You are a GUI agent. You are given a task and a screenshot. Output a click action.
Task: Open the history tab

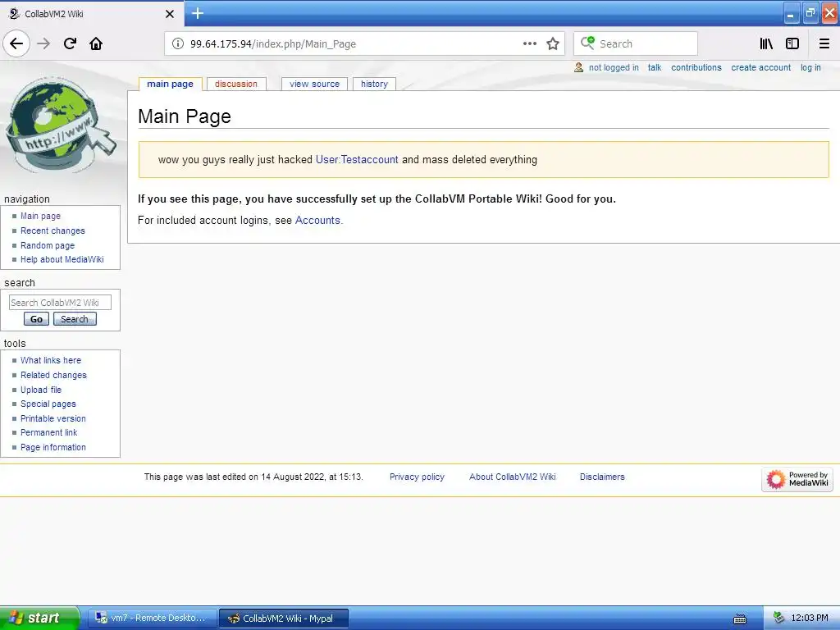(374, 84)
